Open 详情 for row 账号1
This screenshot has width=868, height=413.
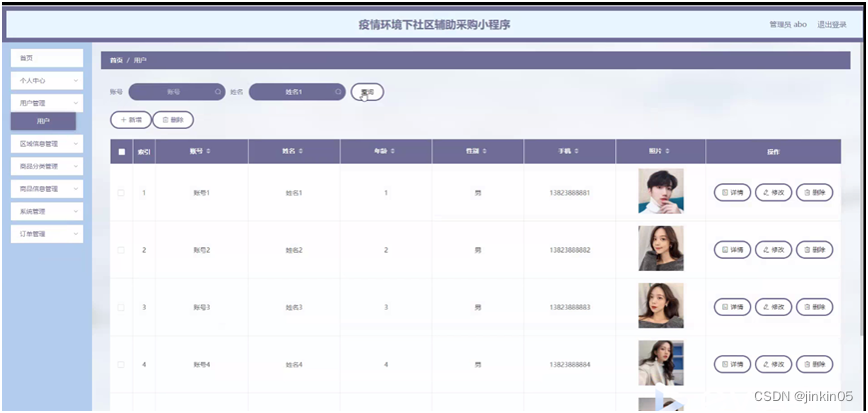pyautogui.click(x=732, y=192)
